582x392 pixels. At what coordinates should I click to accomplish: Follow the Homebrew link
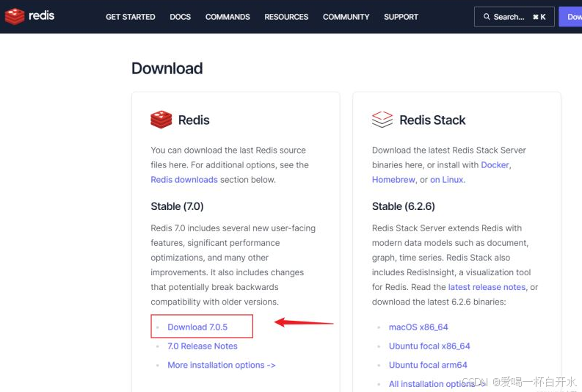393,180
